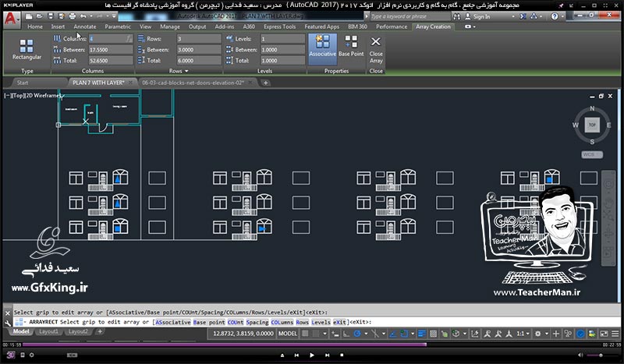Open the annotation scale 1:1 dropdown
The width and height of the screenshot is (624, 364).
click(x=524, y=334)
